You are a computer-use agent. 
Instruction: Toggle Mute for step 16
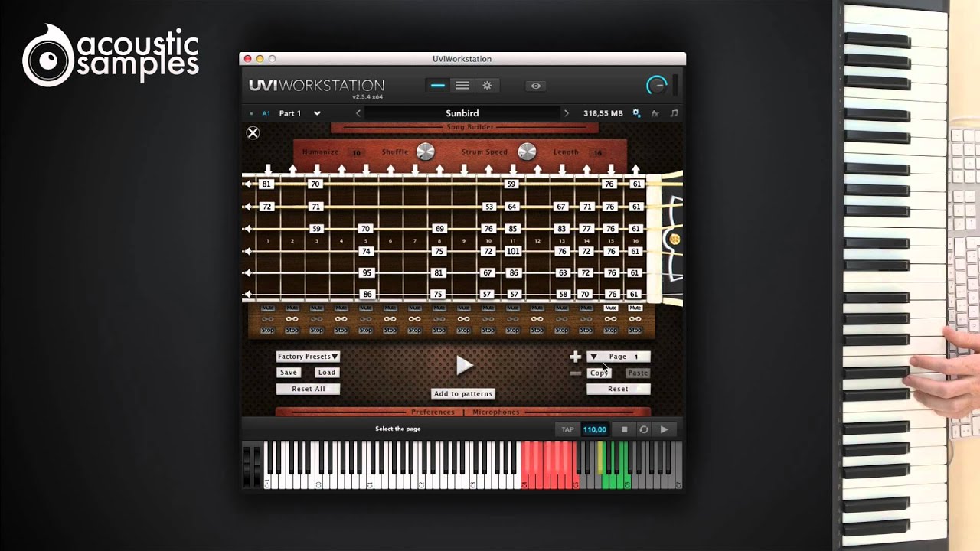point(635,308)
